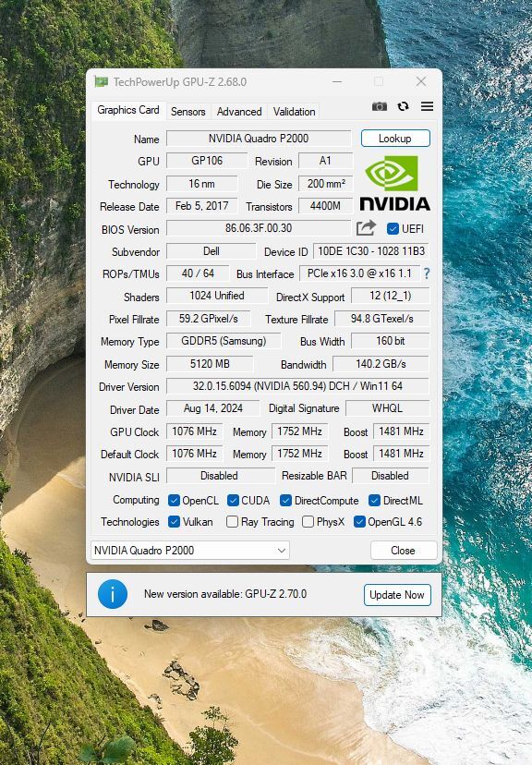Toggle the CUDA checkbox

233,501
